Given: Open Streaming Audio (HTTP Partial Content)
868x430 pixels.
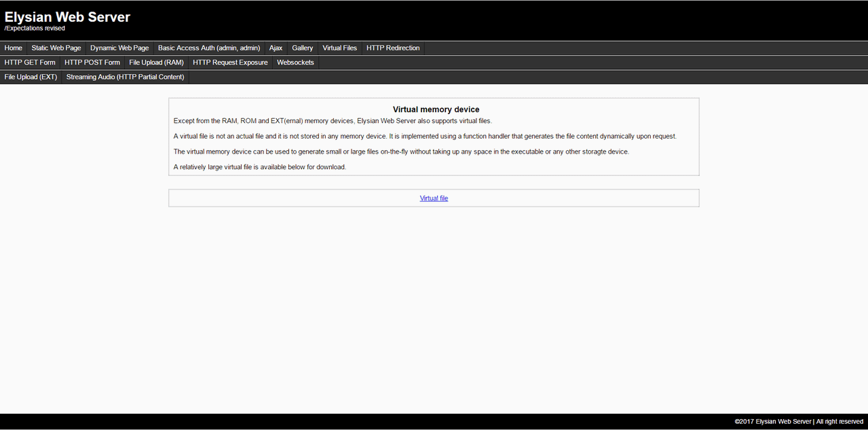Looking at the screenshot, I should (126, 77).
